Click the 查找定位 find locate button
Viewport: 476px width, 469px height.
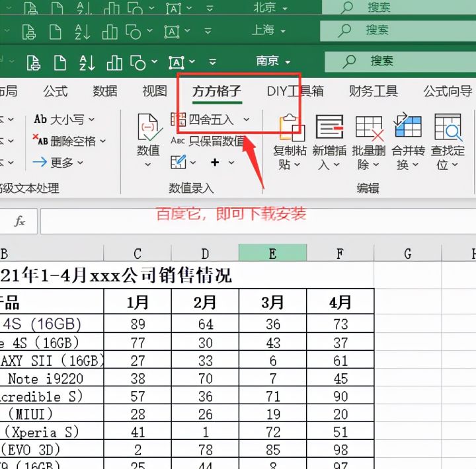pyautogui.click(x=448, y=141)
